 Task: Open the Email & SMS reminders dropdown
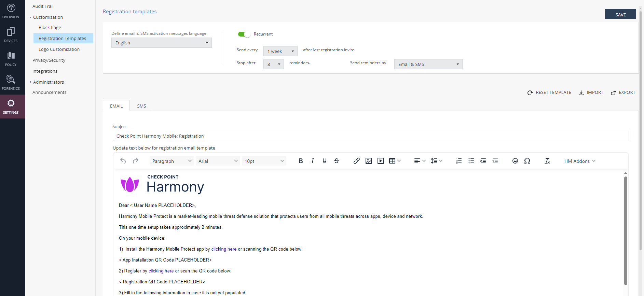pos(428,64)
